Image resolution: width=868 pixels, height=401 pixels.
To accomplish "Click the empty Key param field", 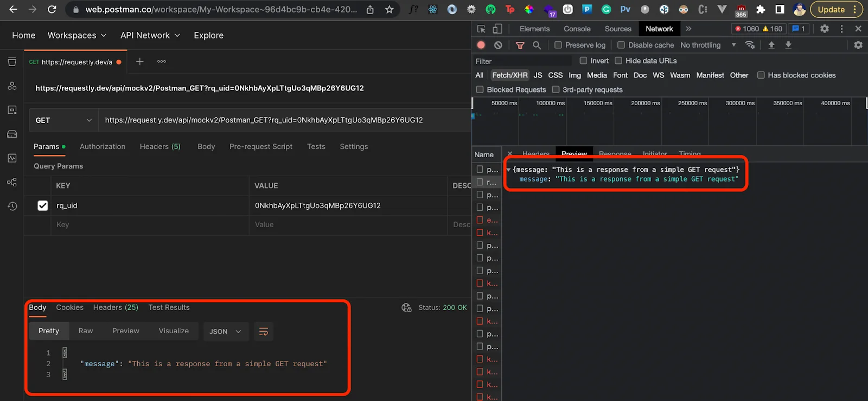I will pos(150,225).
